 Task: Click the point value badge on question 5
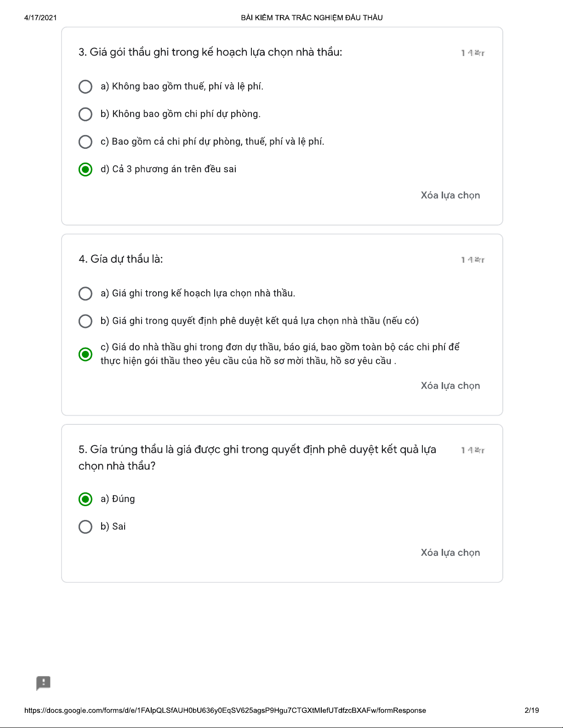click(472, 450)
